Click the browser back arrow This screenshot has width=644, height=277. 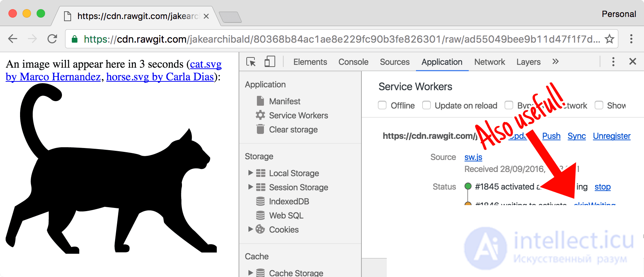[x=13, y=39]
